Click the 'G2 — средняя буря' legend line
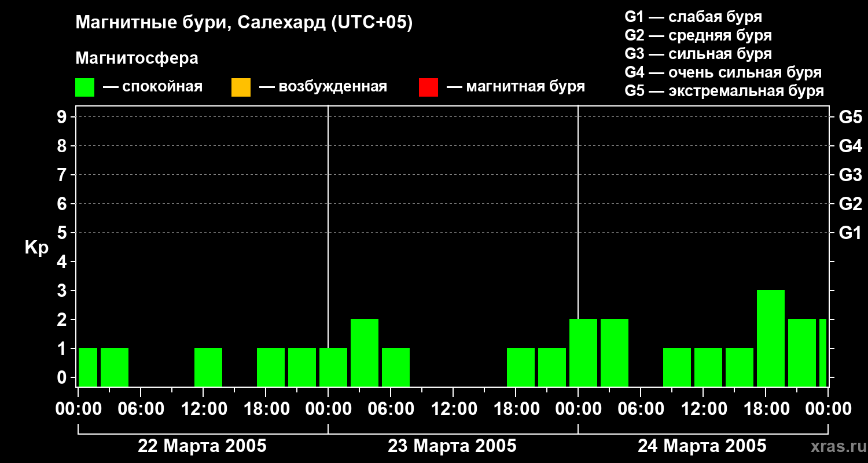Viewport: 868px width, 463px height. tap(698, 35)
